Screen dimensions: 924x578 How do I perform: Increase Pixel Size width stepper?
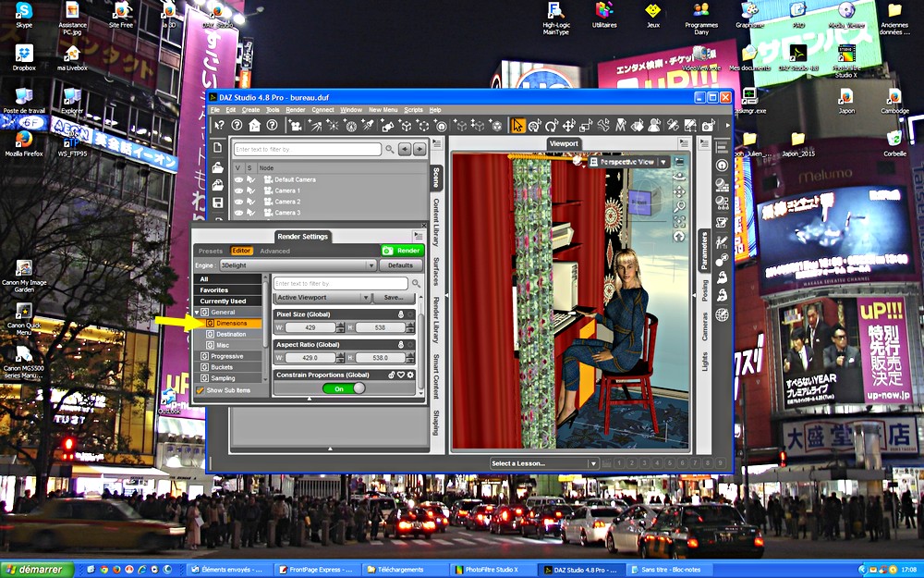[340, 325]
